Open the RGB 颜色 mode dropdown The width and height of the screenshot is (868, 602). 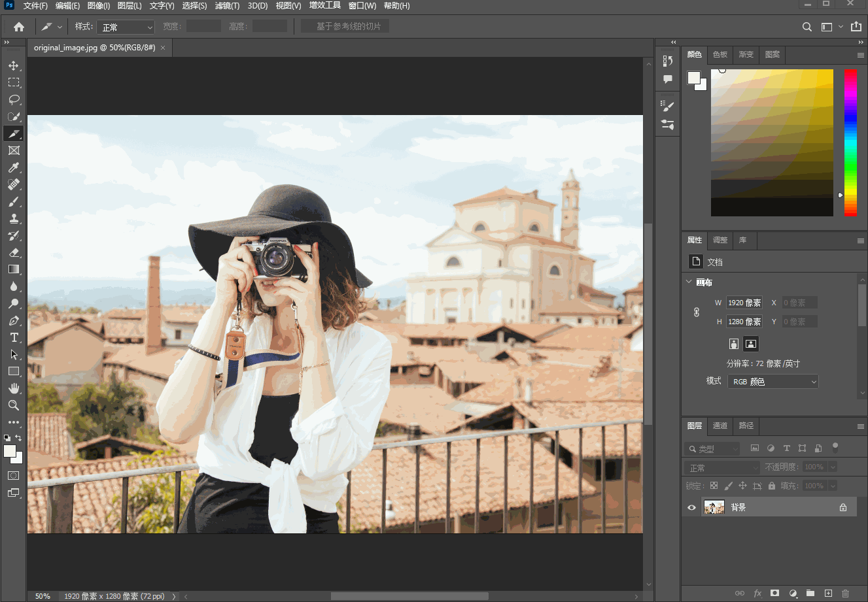[x=773, y=382]
